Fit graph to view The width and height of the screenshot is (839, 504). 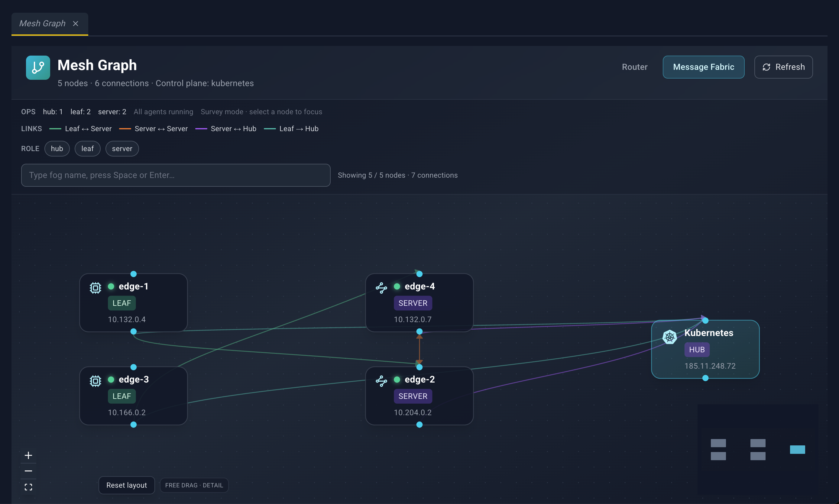(x=28, y=487)
